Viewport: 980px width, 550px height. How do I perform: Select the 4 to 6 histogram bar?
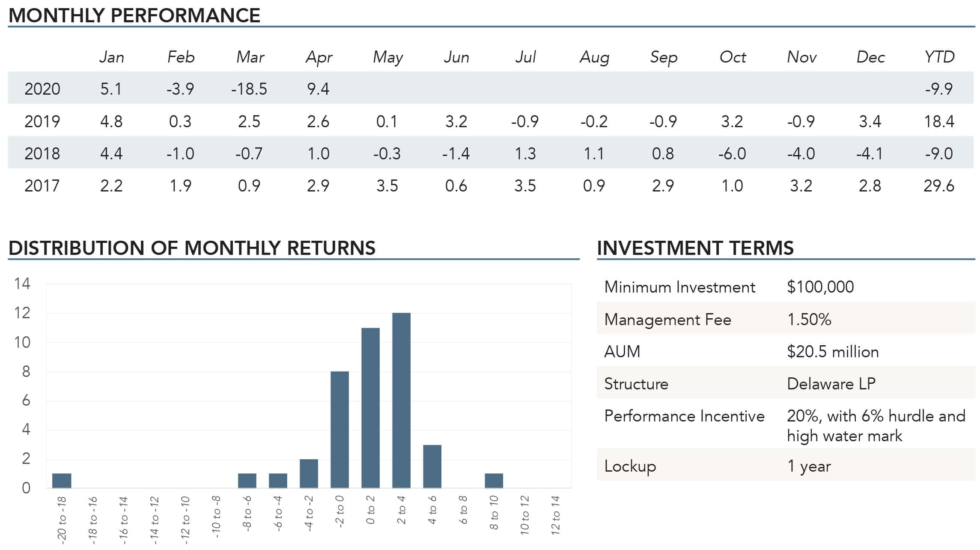432,466
